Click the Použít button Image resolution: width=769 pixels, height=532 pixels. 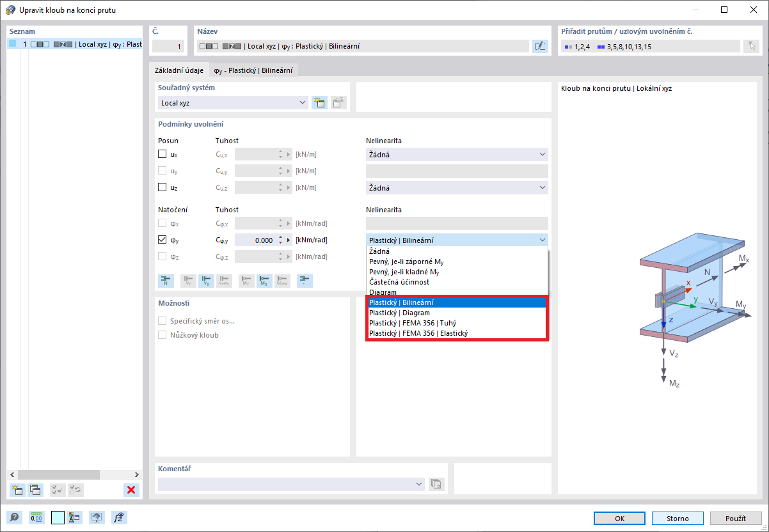click(x=736, y=518)
